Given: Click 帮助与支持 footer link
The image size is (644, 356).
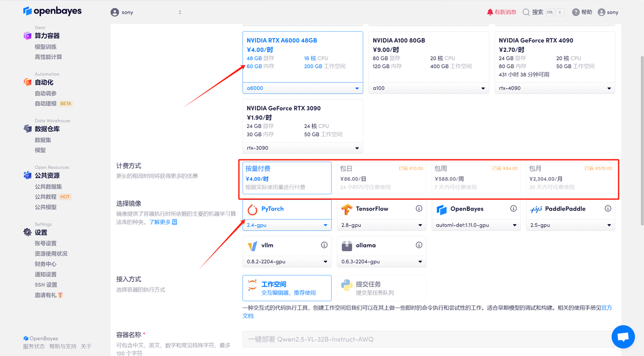Looking at the screenshot, I should pos(63,346).
